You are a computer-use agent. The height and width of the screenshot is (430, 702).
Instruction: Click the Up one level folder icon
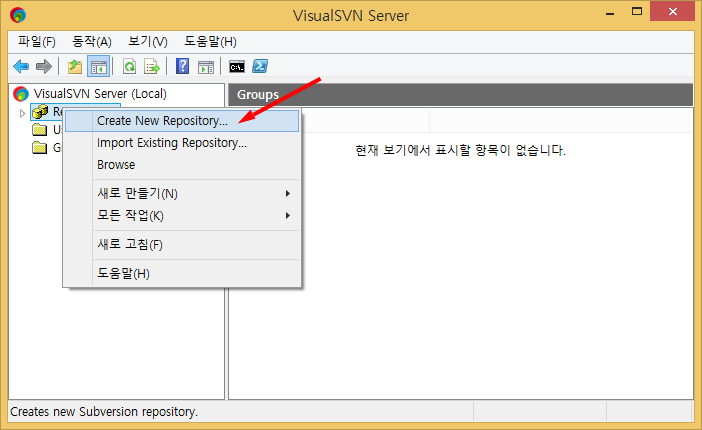(x=75, y=67)
